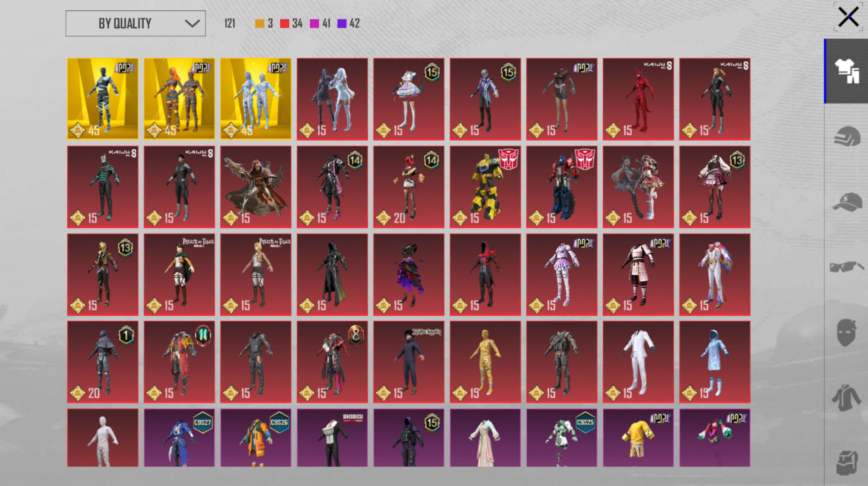Close the inventory screen with X
Image resolution: width=868 pixels, height=486 pixels.
pyautogui.click(x=848, y=17)
